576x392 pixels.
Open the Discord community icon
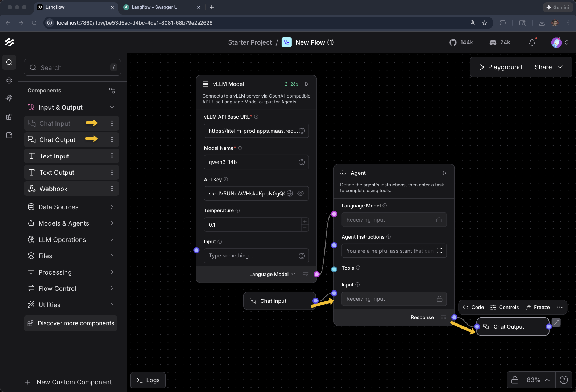coord(493,42)
